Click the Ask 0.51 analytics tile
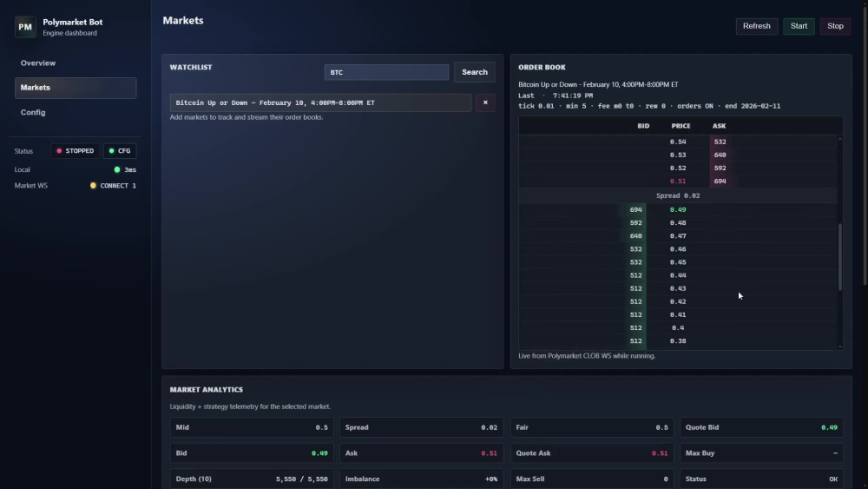This screenshot has width=868, height=489. pos(421,453)
